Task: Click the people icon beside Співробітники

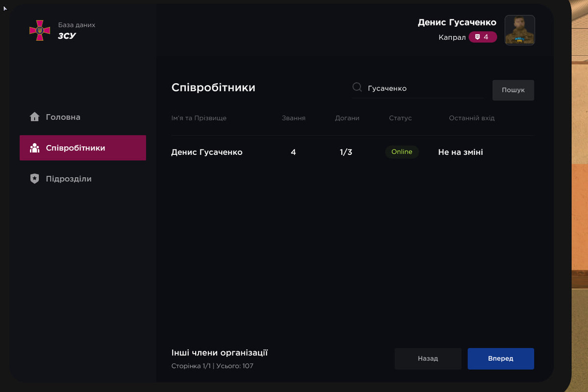Action: (34, 148)
